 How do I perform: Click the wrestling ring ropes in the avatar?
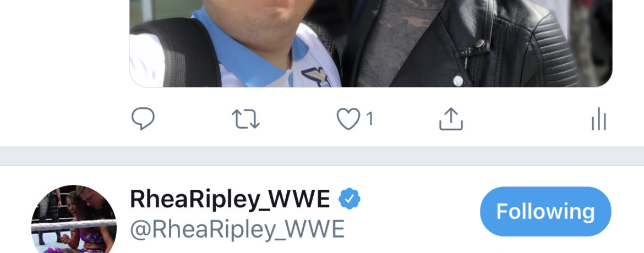(73, 224)
